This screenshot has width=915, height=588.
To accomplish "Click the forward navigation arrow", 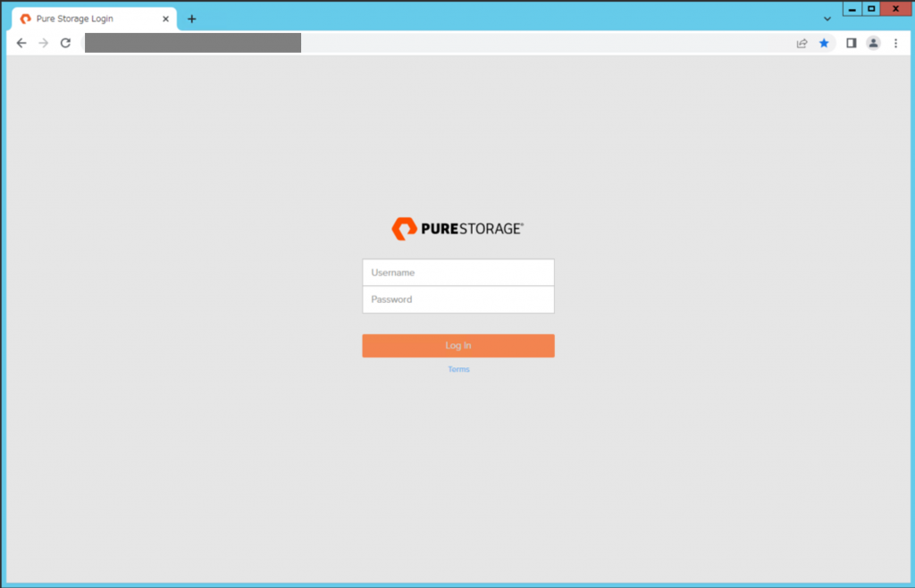I will 43,42.
